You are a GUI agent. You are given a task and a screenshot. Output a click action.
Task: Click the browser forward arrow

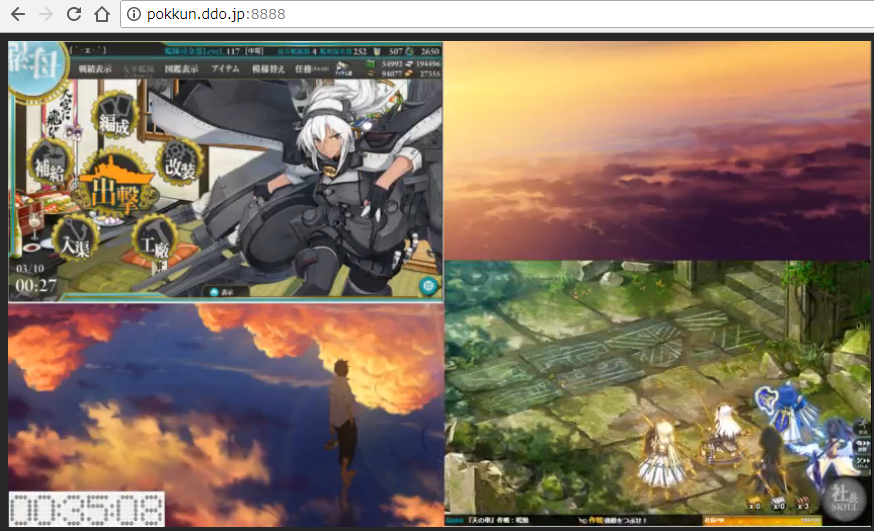coord(46,14)
